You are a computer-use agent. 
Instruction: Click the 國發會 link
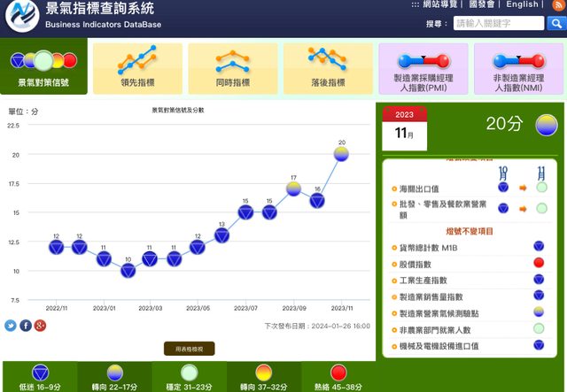[486, 5]
